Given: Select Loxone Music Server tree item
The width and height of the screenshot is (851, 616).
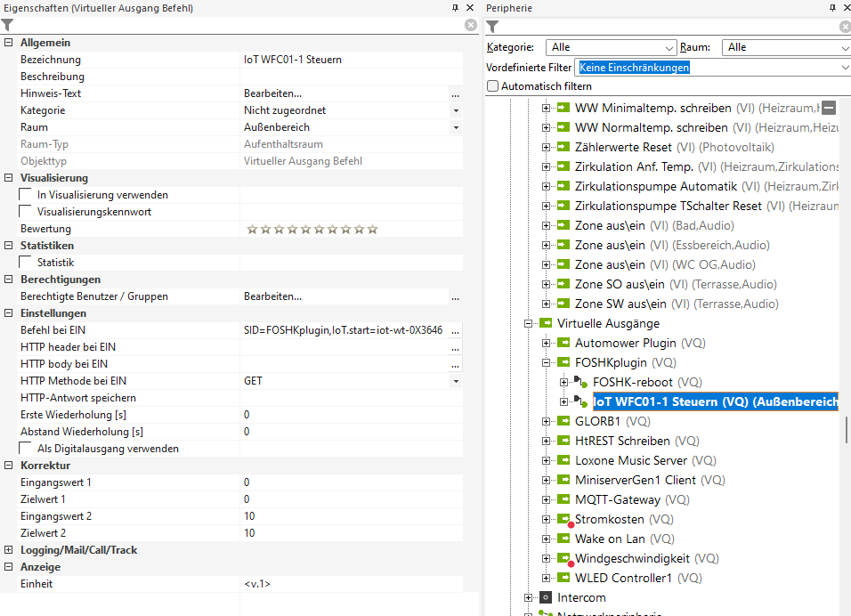Looking at the screenshot, I should [x=631, y=460].
